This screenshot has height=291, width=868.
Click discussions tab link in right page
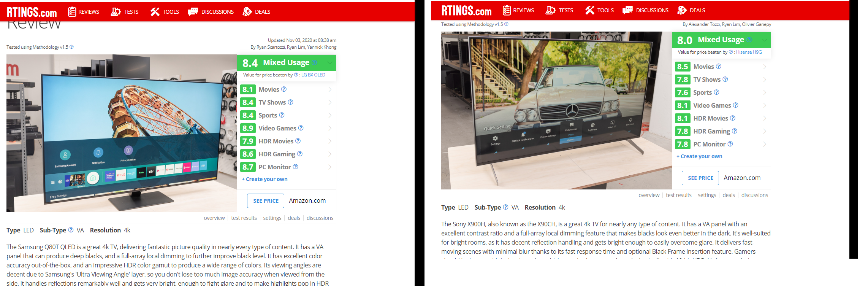point(754,195)
